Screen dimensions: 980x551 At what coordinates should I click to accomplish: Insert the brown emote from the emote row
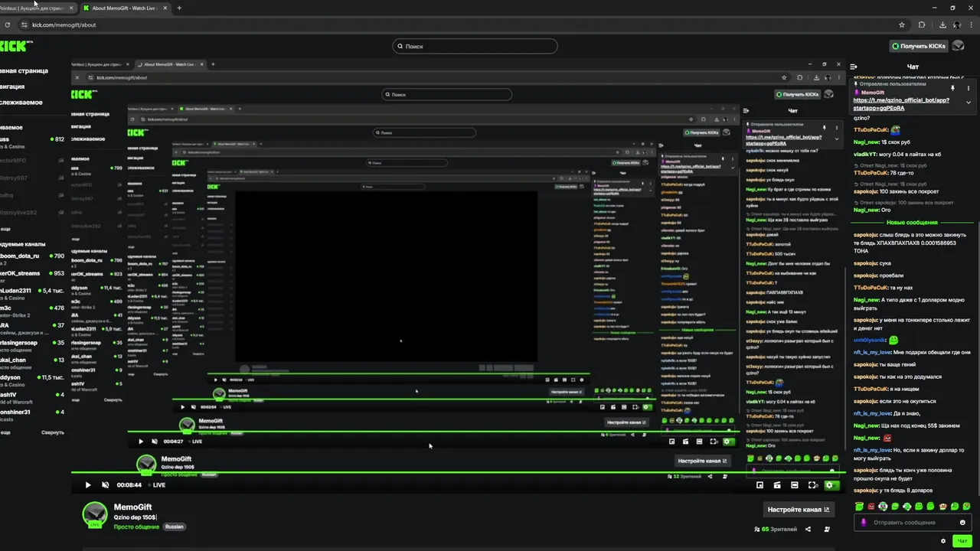(x=942, y=507)
